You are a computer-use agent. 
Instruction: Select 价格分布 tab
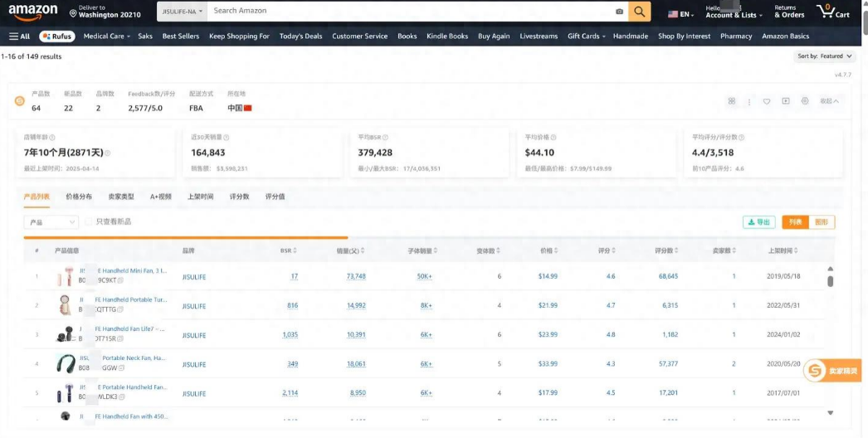click(79, 197)
